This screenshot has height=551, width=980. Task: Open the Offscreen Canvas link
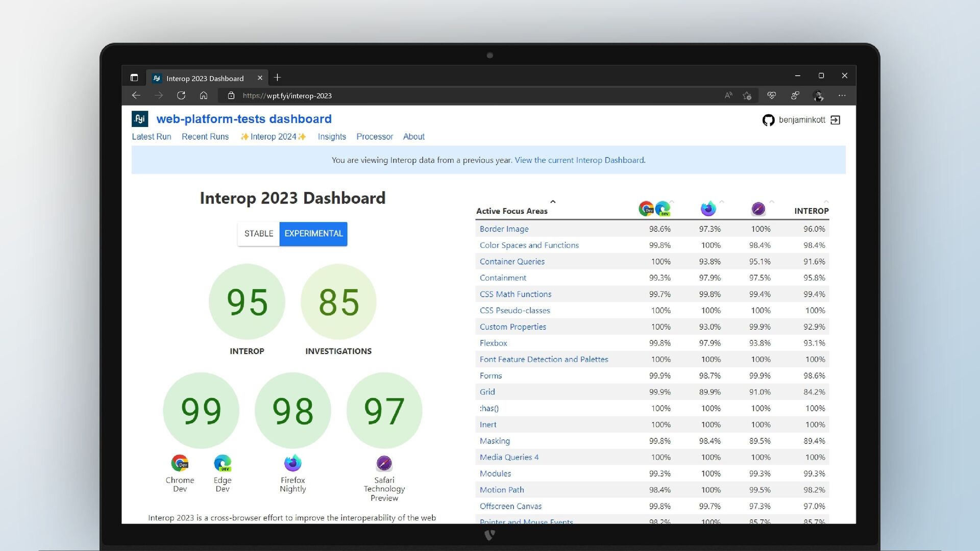click(x=510, y=507)
